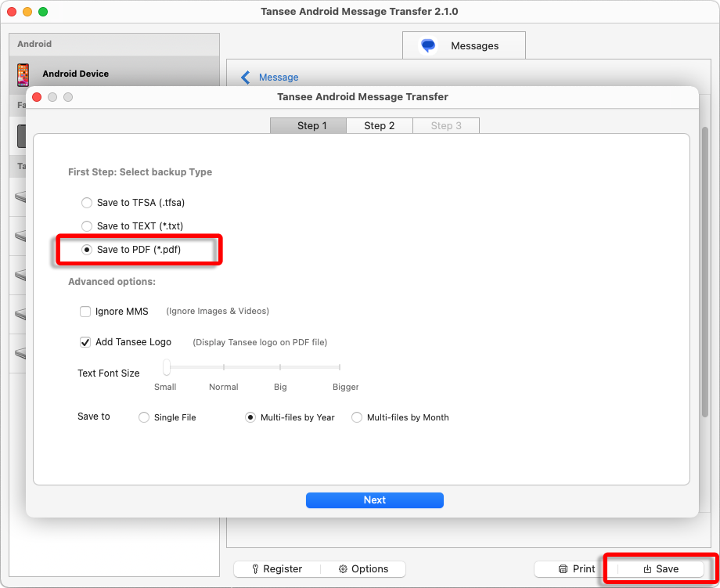Click the 'Advanced options:' label

pos(112,282)
